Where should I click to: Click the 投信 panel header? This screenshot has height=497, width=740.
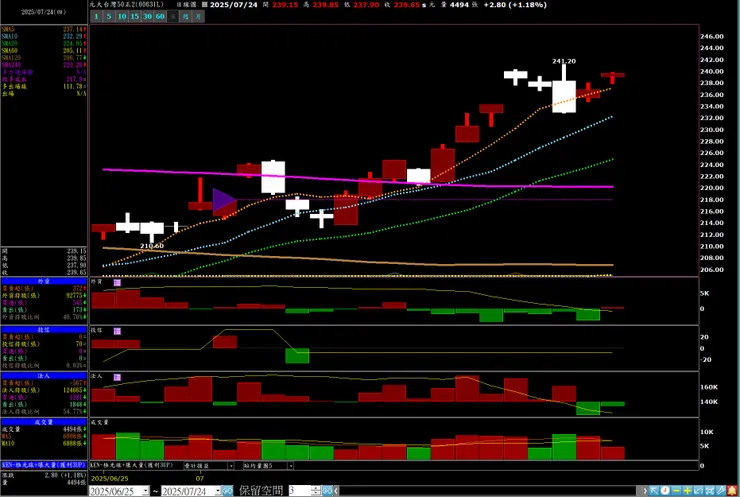44,330
